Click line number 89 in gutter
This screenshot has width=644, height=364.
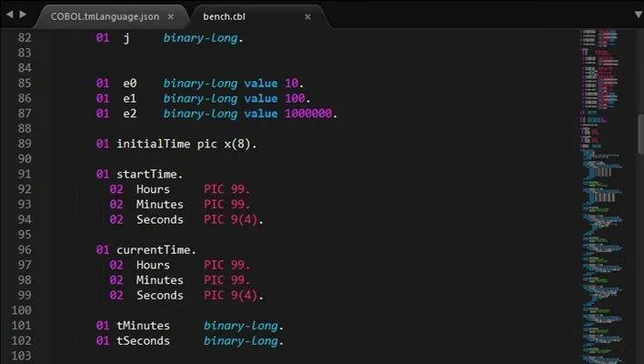[x=25, y=144]
